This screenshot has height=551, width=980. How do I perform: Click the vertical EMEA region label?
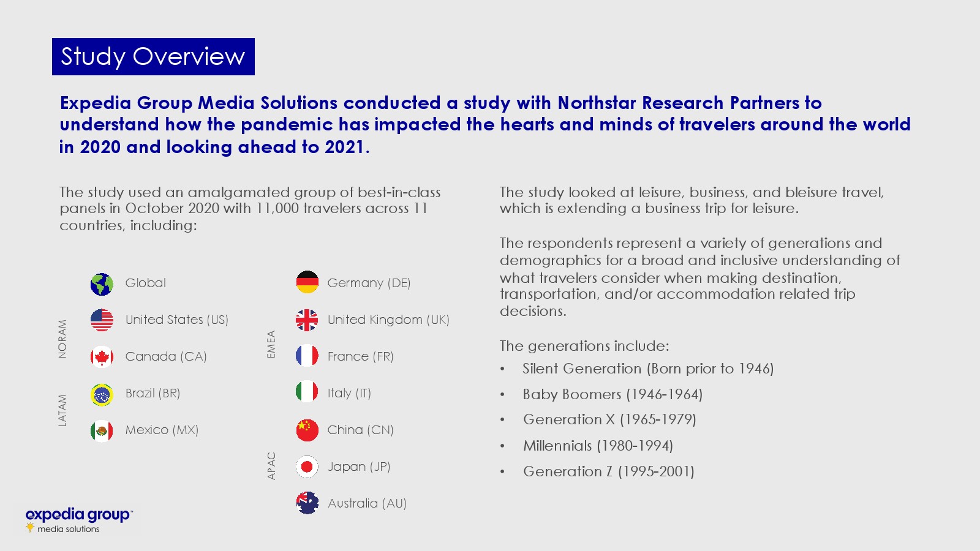tap(271, 344)
